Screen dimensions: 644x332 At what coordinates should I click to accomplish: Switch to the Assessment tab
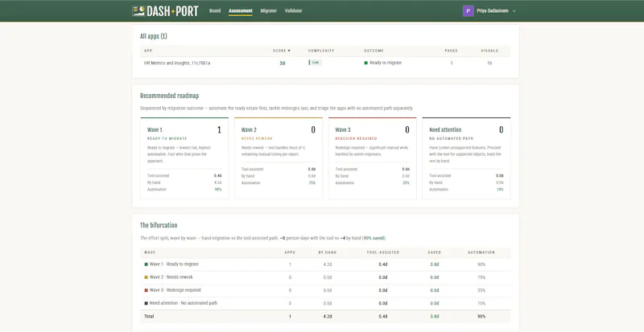[240, 10]
